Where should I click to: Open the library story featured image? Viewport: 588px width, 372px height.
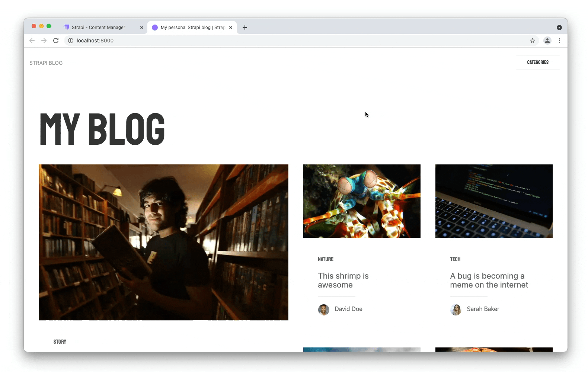[163, 242]
